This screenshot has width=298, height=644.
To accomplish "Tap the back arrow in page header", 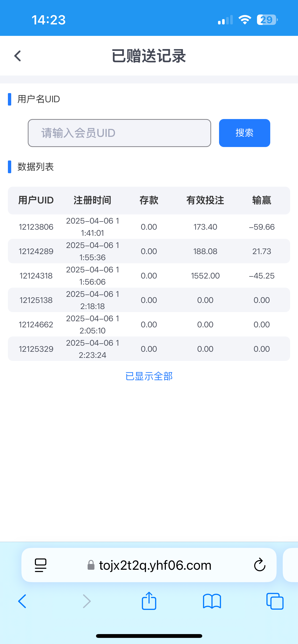I will click(18, 56).
